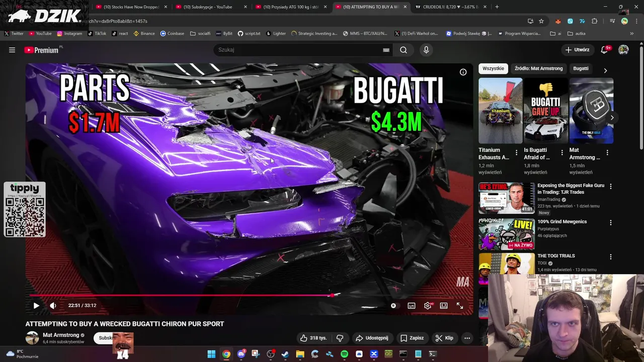Play the paused video
The image size is (644, 362).
coord(36,305)
